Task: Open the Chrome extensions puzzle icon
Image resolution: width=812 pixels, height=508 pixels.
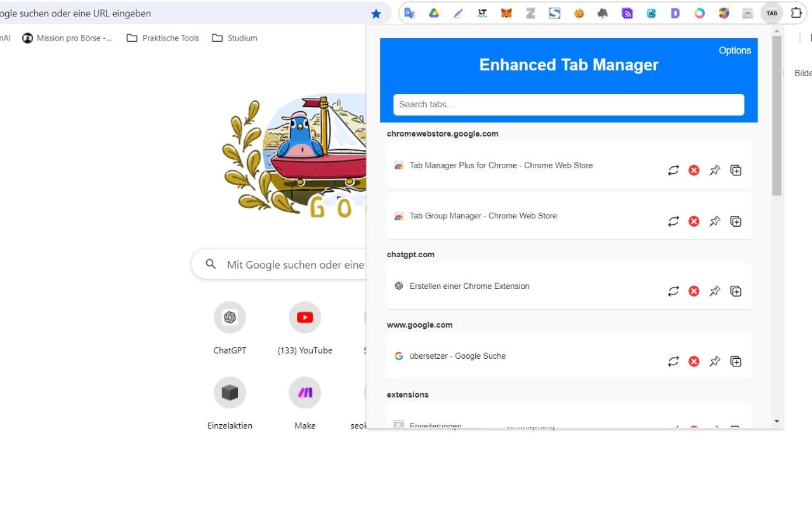Action: point(796,13)
